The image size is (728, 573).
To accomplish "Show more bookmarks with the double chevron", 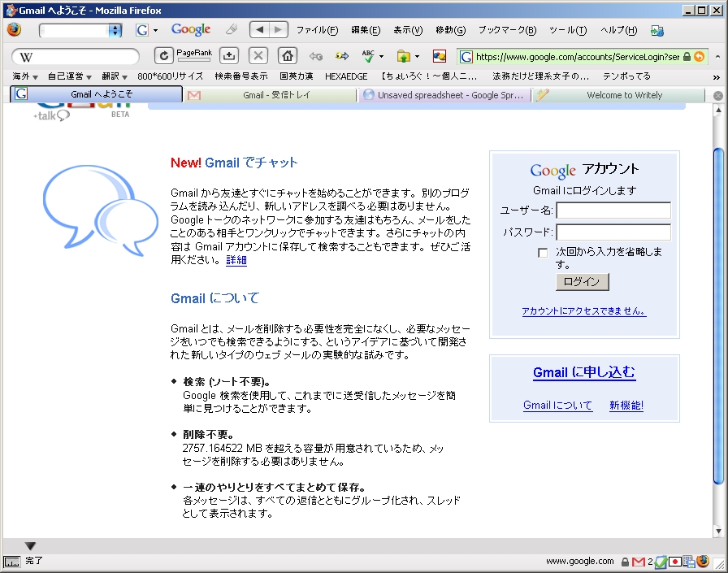I will (717, 77).
